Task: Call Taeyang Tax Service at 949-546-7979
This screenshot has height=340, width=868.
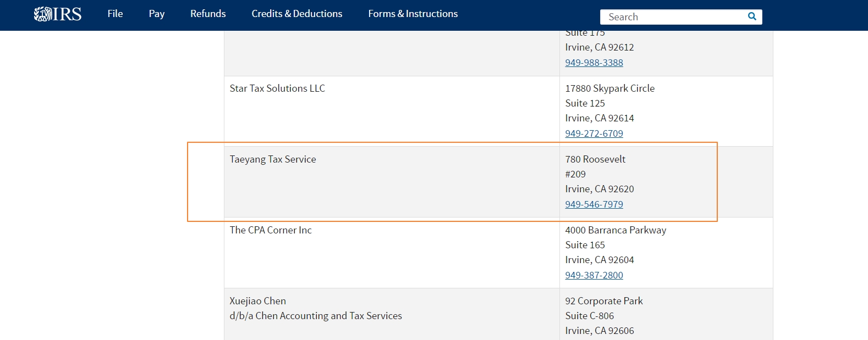Action: 594,204
